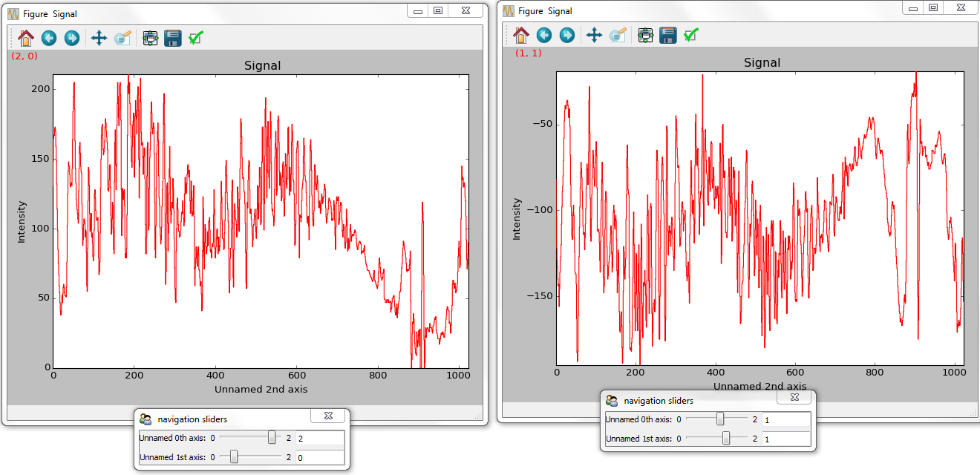Screen dimensions: 980x475
Task: Select the Pan tool in the right figure toolbar
Action: pyautogui.click(x=594, y=35)
